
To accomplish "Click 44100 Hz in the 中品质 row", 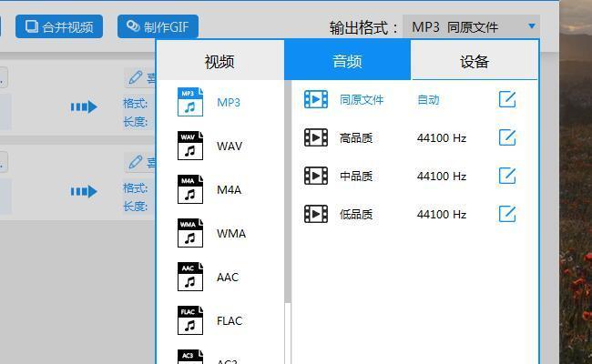I will coord(442,177).
